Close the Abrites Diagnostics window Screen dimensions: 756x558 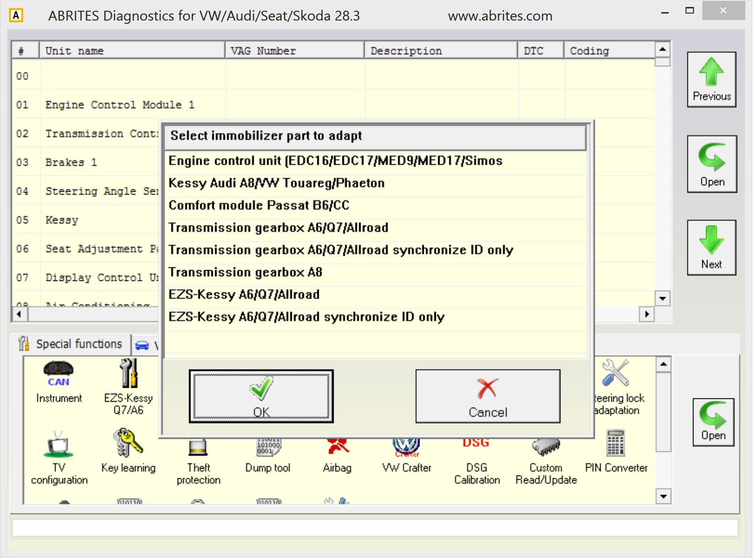723,11
